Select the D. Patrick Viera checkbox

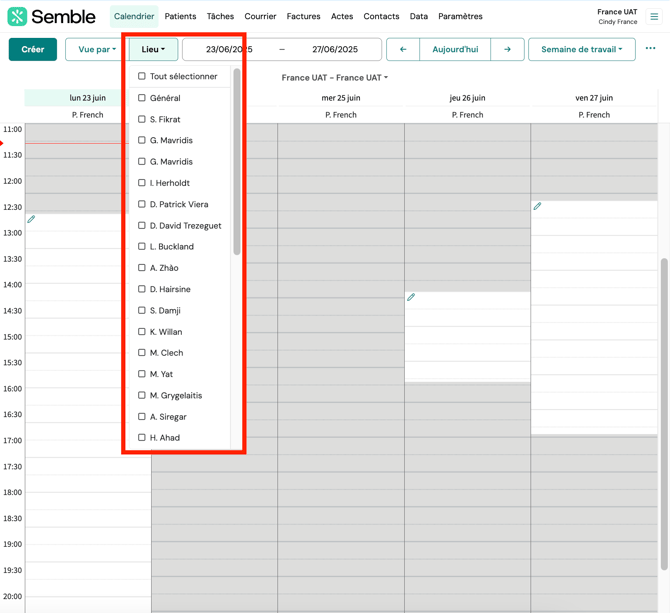[142, 204]
